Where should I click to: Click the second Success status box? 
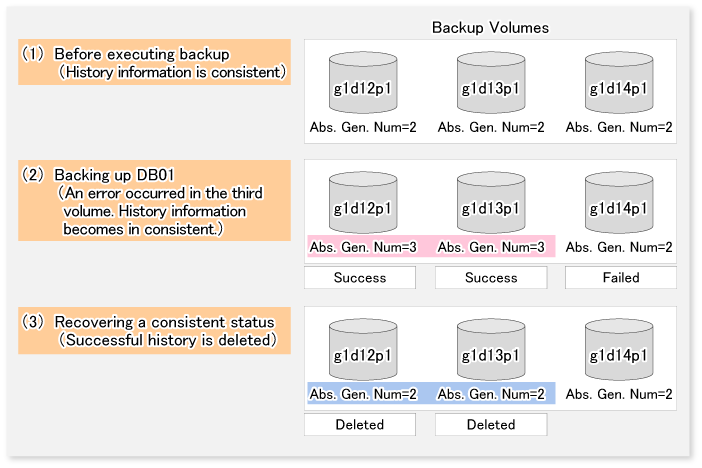[491, 278]
